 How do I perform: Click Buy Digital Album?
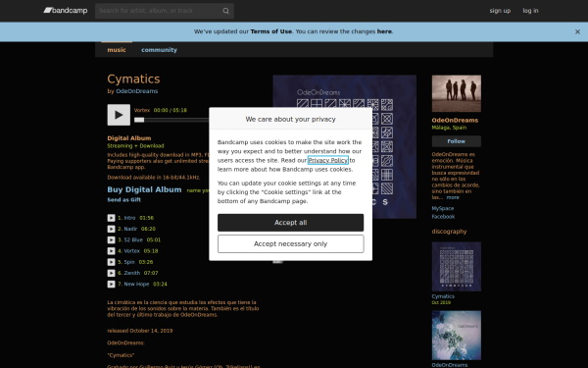[144, 189]
